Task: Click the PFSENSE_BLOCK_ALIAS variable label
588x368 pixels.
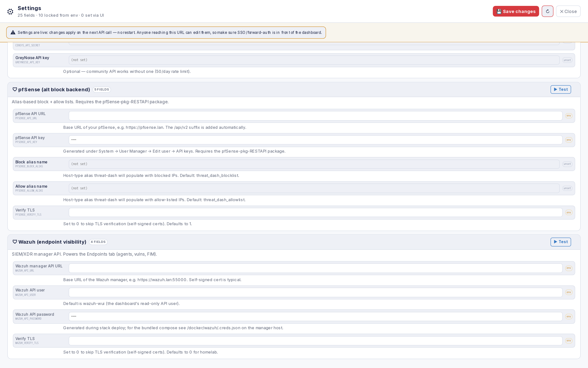Action: [x=29, y=166]
